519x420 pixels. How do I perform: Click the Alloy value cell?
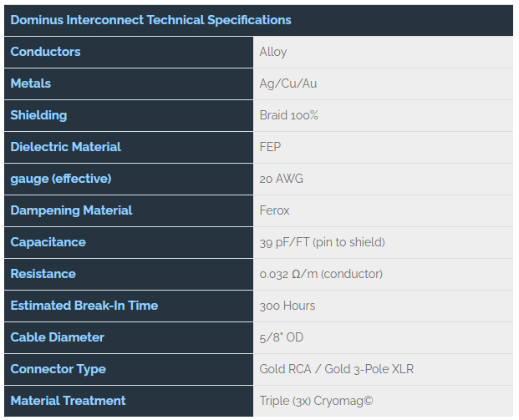tap(384, 52)
